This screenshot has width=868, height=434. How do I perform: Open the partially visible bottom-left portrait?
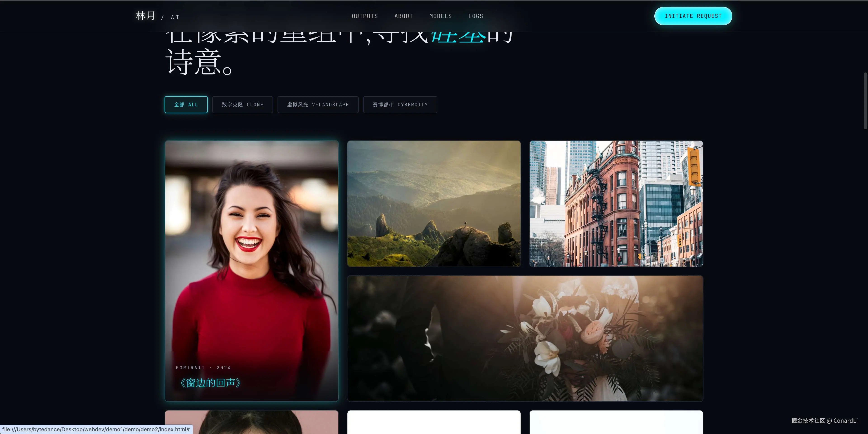pos(251,422)
